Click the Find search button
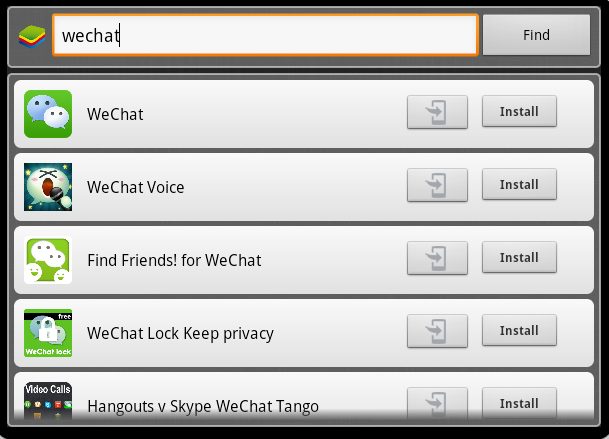 536,35
